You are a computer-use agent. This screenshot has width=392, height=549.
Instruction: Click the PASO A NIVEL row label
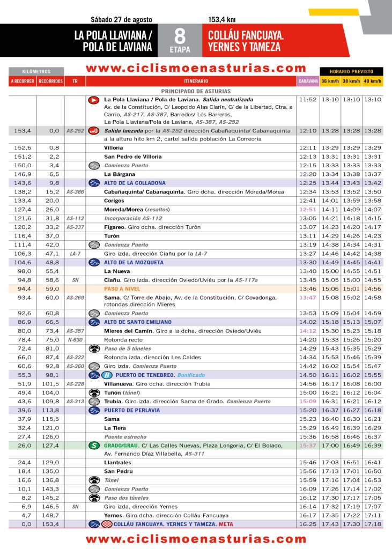click(122, 289)
